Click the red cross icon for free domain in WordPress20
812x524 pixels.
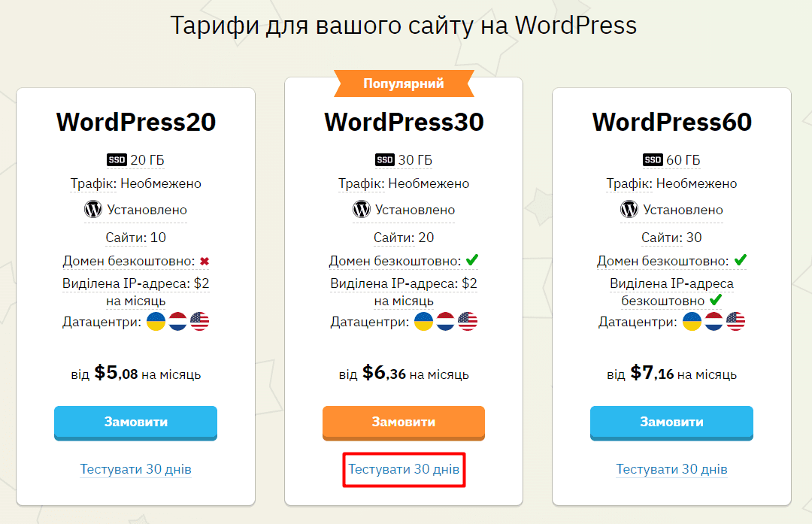pyautogui.click(x=205, y=262)
